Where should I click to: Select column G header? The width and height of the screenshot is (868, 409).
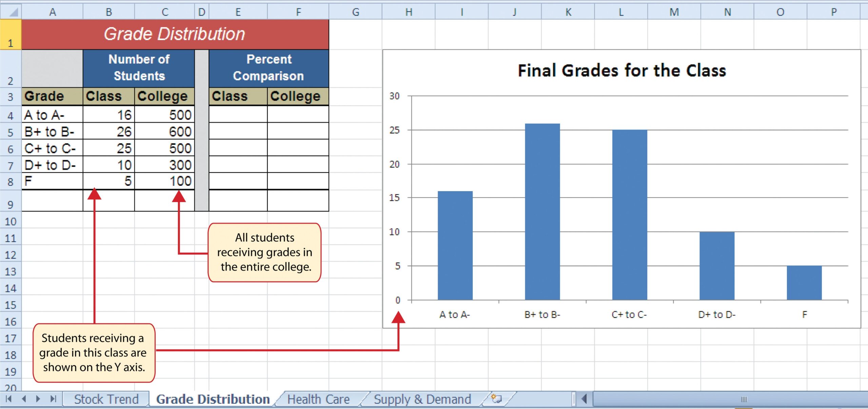pos(355,12)
